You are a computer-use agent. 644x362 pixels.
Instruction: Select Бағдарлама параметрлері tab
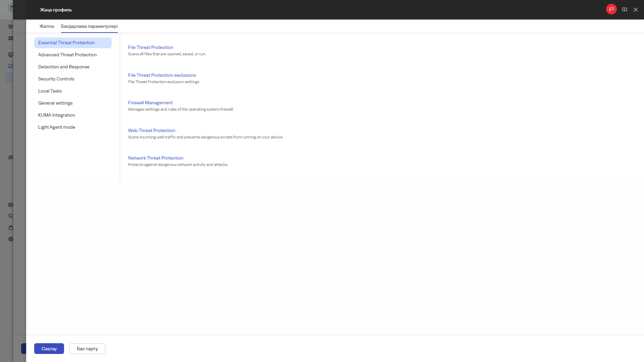tap(89, 26)
